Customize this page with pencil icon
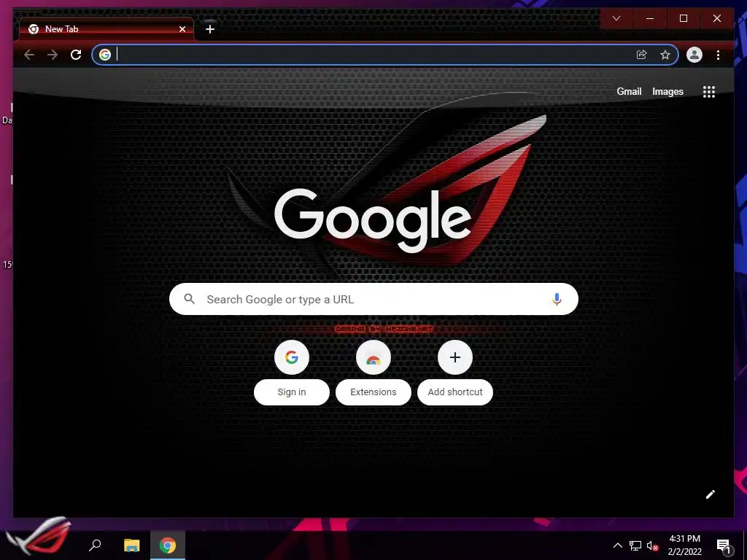Screen dimensions: 747x560 [x=710, y=494]
